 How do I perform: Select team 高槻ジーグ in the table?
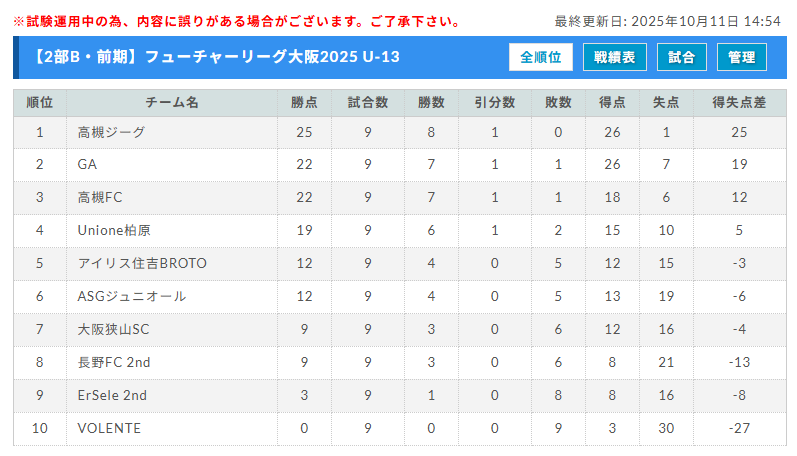click(111, 132)
